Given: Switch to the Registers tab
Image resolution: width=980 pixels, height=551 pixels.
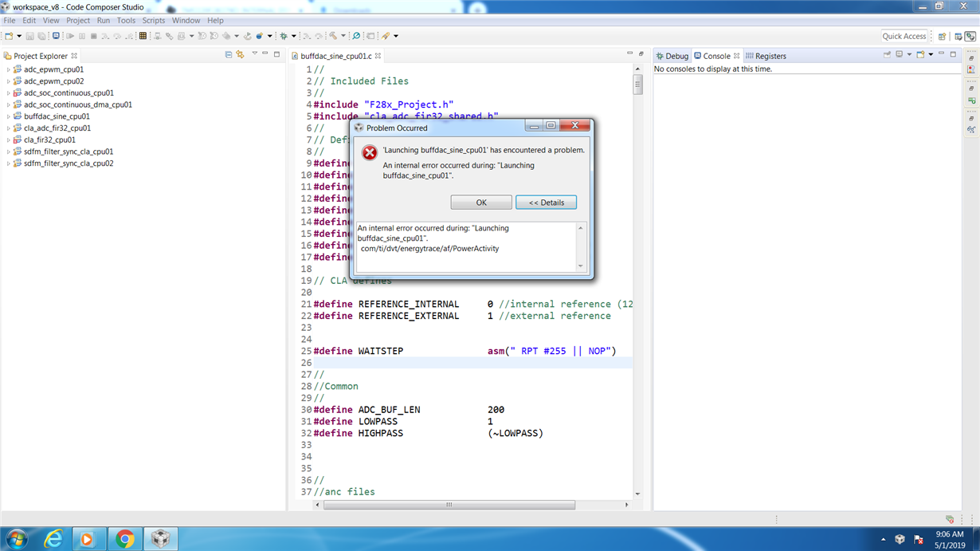Looking at the screenshot, I should [766, 56].
